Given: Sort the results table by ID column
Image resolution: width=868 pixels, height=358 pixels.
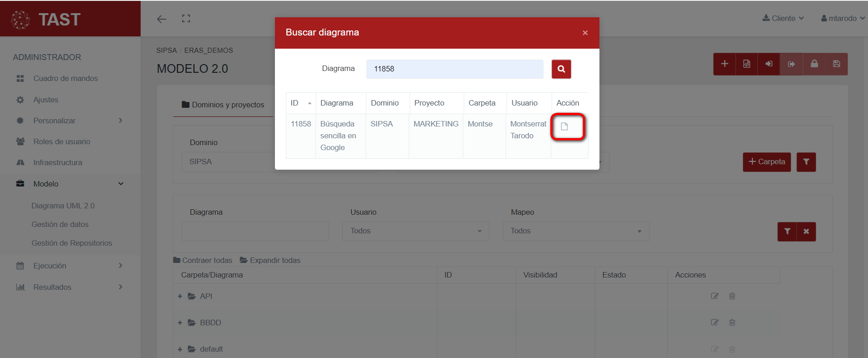Looking at the screenshot, I should (x=300, y=103).
